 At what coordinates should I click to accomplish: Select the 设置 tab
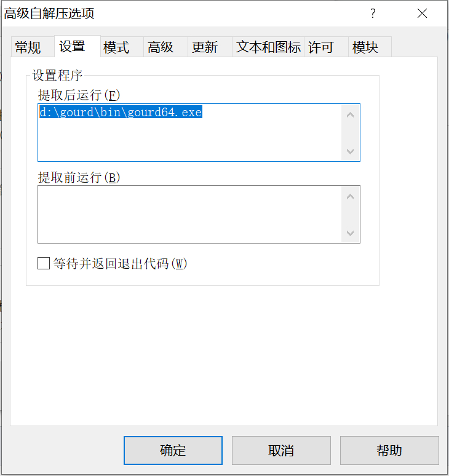coord(72,47)
